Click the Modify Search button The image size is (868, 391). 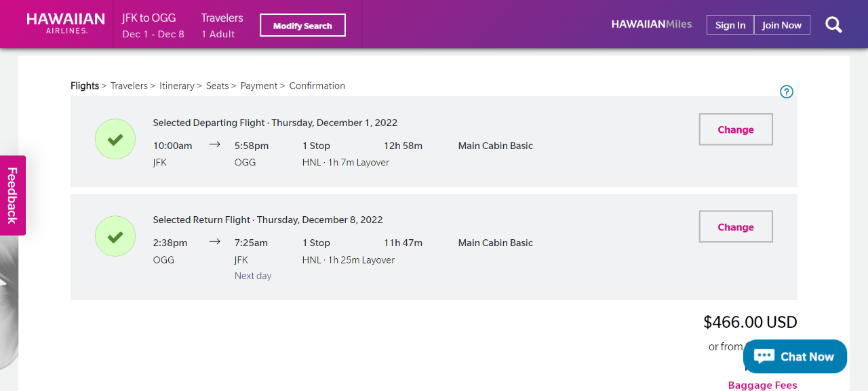(302, 26)
